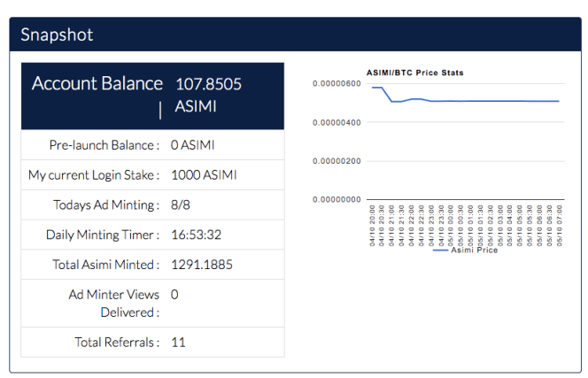588x378 pixels.
Task: Select the 1291.1885 minted total
Action: pos(202,265)
